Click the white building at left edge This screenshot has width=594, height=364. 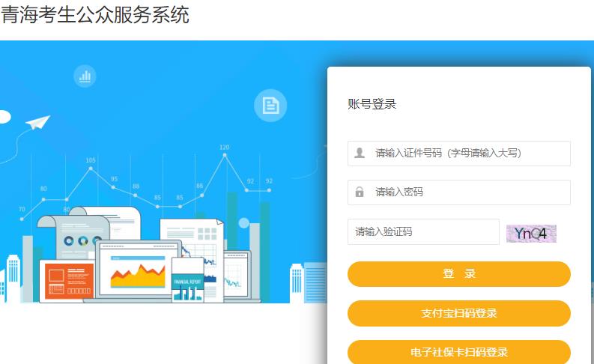point(13,279)
